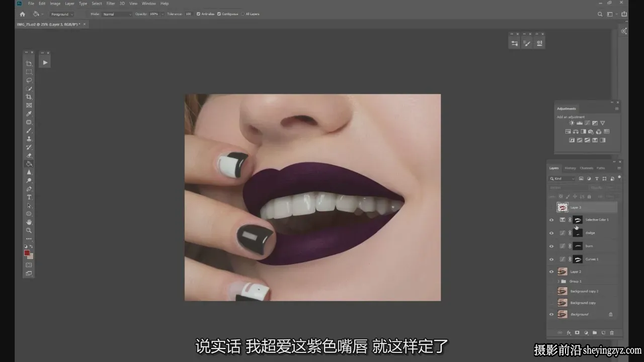Switch to the Eraser tool
This screenshot has height=362, width=644.
(29, 156)
